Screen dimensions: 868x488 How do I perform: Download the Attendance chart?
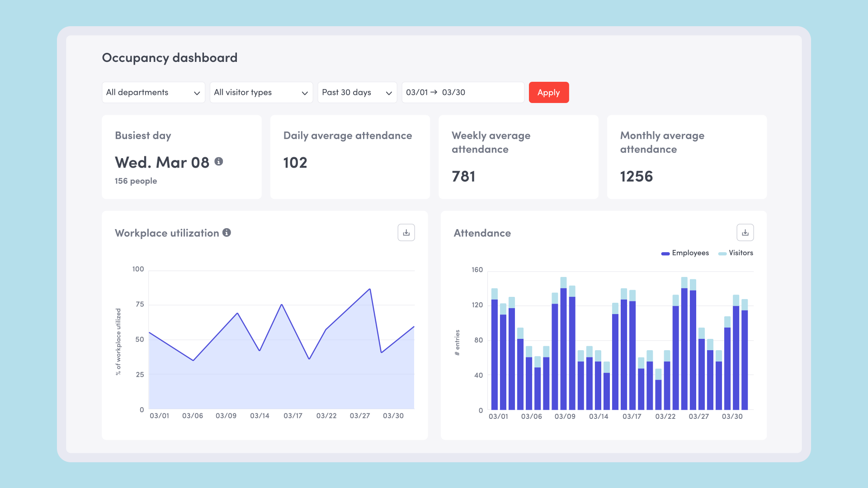tap(745, 233)
